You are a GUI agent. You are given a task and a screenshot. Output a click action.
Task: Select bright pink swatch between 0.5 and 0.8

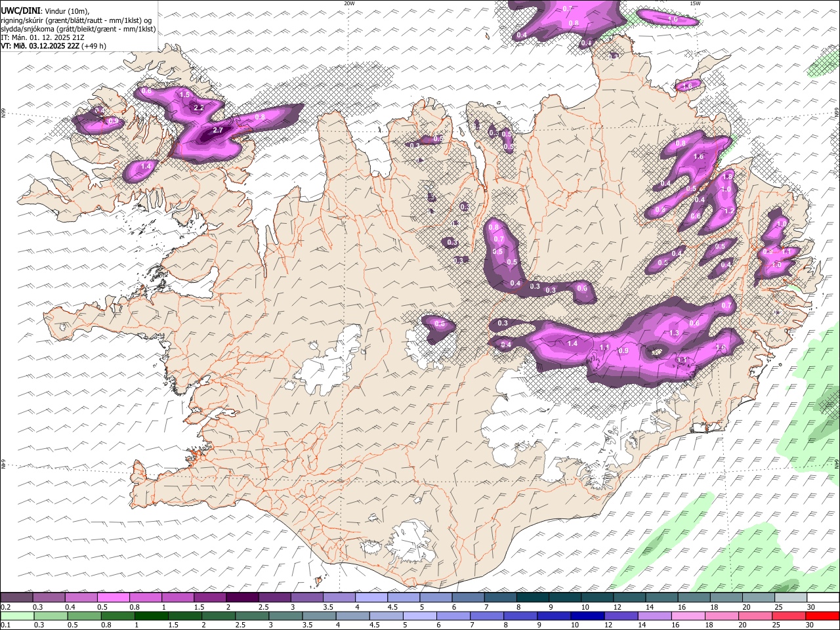pos(113,597)
